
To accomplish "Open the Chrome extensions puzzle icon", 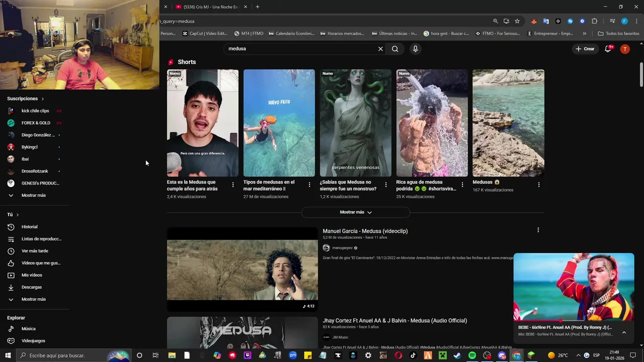I will coord(595,21).
